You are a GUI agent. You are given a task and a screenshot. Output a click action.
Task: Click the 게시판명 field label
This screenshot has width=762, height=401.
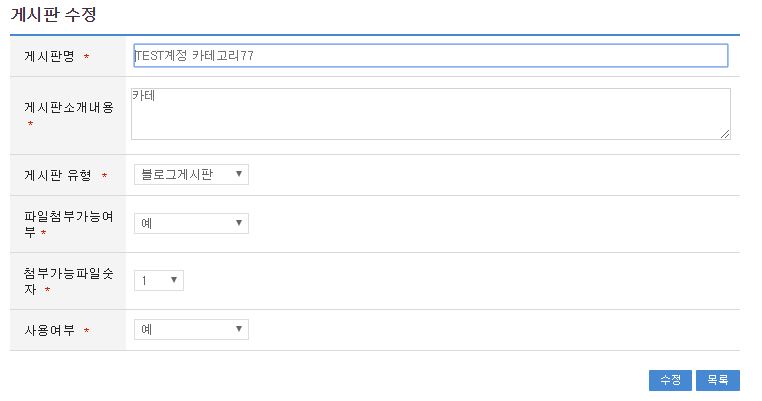[50, 56]
